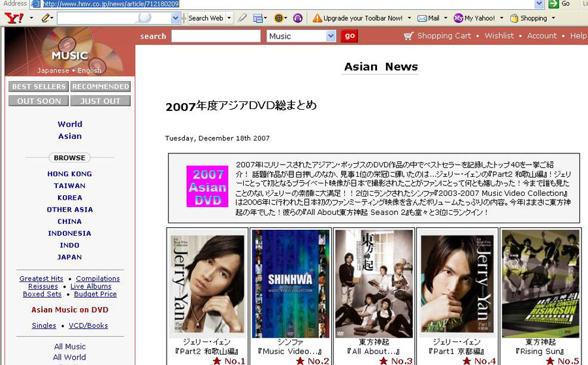Switch site language to Japanese
Image resolution: width=588 pixels, height=365 pixels.
click(x=53, y=71)
